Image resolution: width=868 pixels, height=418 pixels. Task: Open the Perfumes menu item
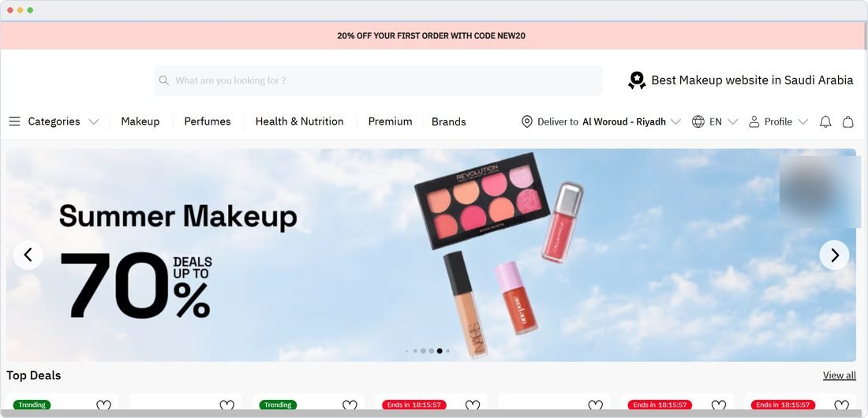(x=208, y=121)
